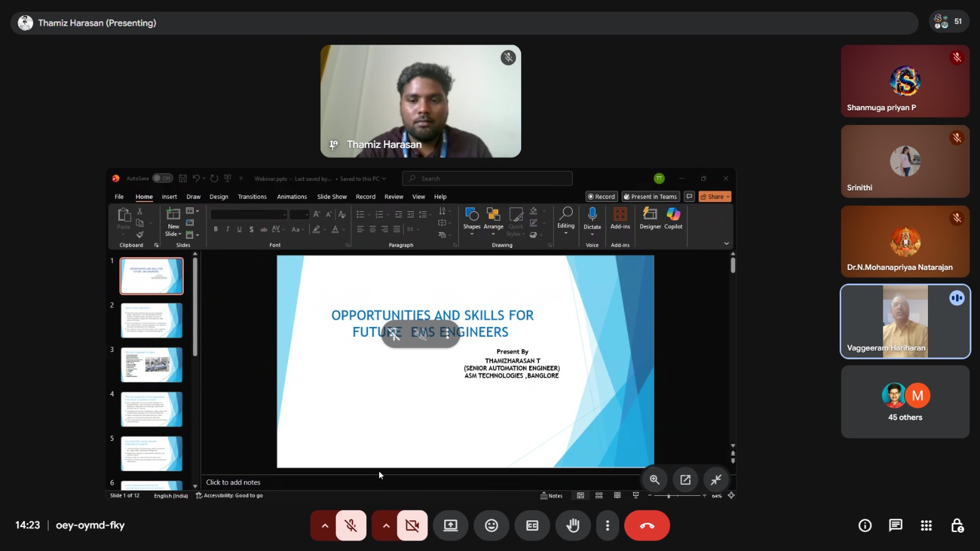The width and height of the screenshot is (980, 551).
Task: Toggle the microphone mute button
Action: coord(351,525)
